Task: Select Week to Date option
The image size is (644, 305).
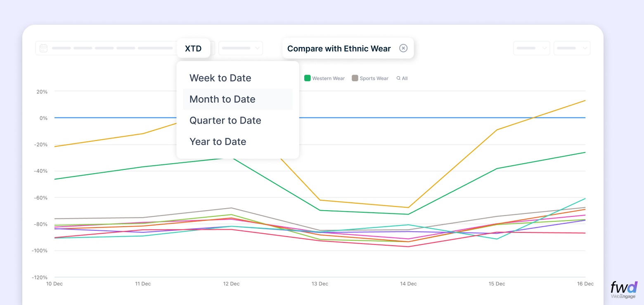Action: coord(220,78)
